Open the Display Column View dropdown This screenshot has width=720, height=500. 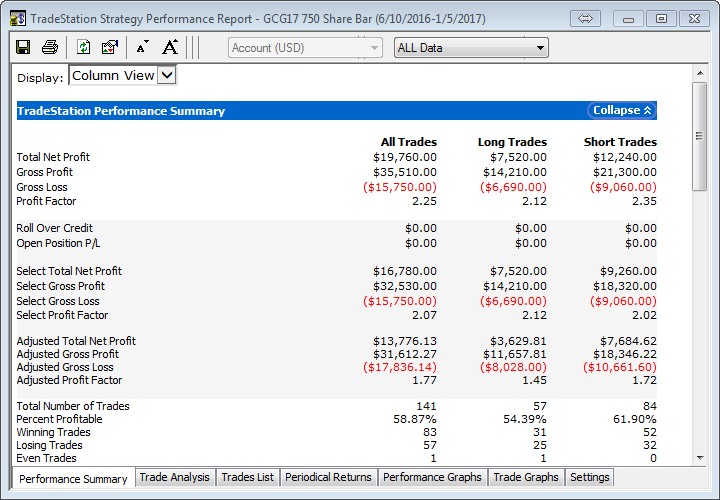click(123, 75)
